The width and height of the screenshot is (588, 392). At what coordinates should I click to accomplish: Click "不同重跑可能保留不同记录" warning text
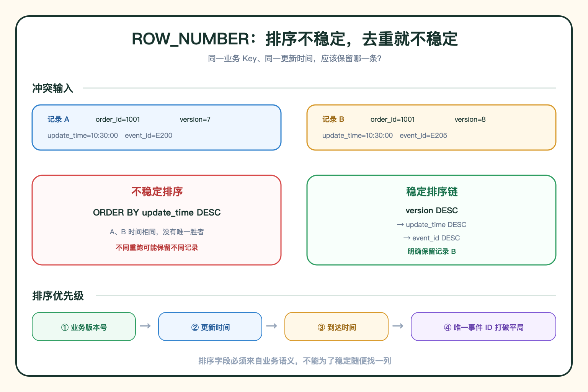point(157,248)
